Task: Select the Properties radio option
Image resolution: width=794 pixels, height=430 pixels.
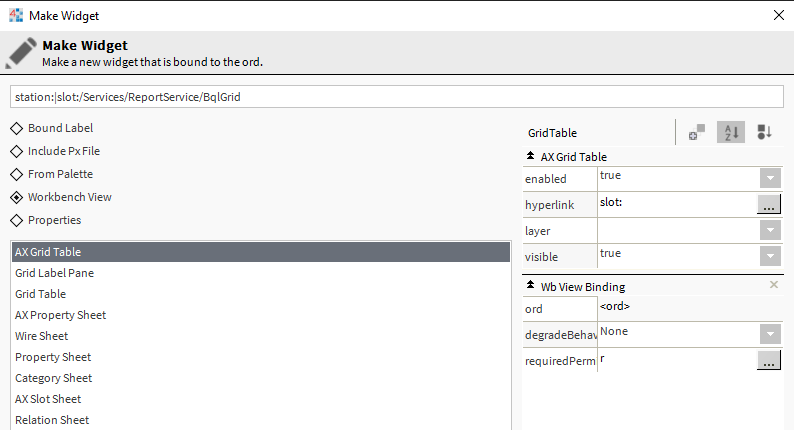Action: click(16, 220)
